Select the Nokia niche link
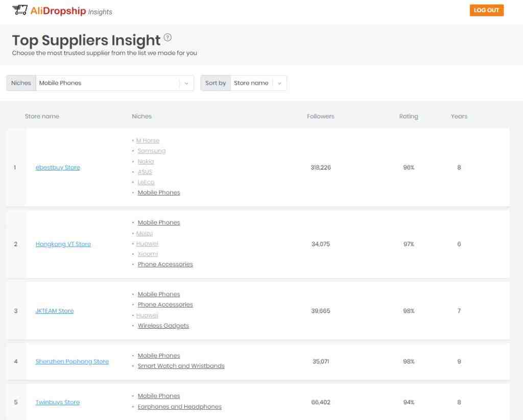The image size is (523, 420). tap(146, 161)
